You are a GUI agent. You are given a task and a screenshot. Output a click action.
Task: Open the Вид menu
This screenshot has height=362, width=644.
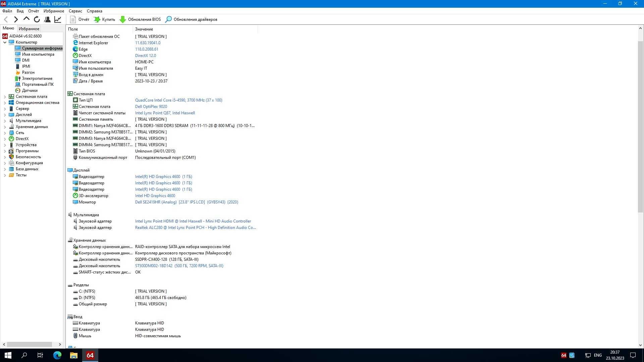pyautogui.click(x=20, y=11)
